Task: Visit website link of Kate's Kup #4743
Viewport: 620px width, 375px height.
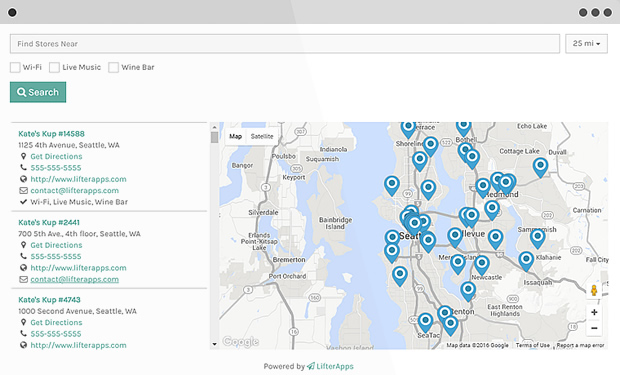Action: 78,345
